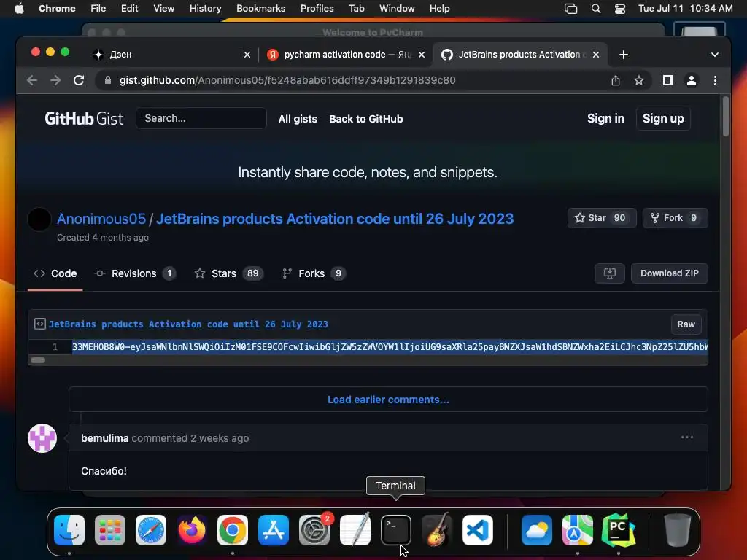The height and width of the screenshot is (560, 747).
Task: Click the '2 weeks ago' comment timestamp
Action: click(220, 438)
